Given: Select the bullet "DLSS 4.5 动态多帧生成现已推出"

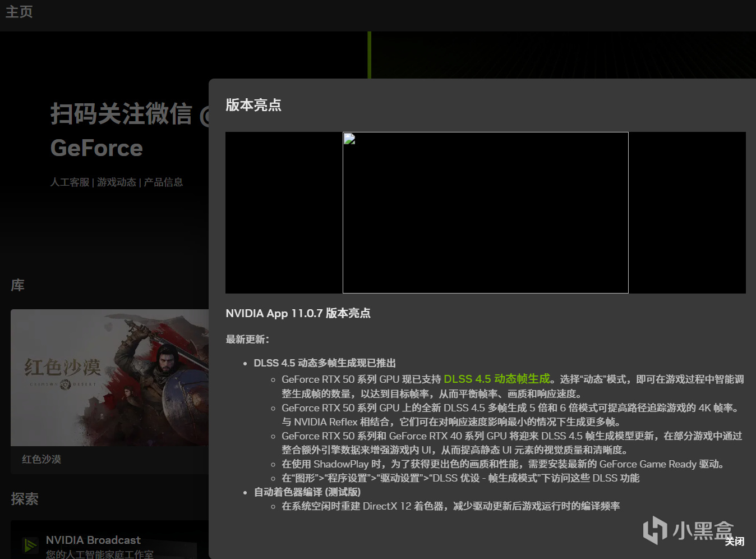Looking at the screenshot, I should coord(325,363).
